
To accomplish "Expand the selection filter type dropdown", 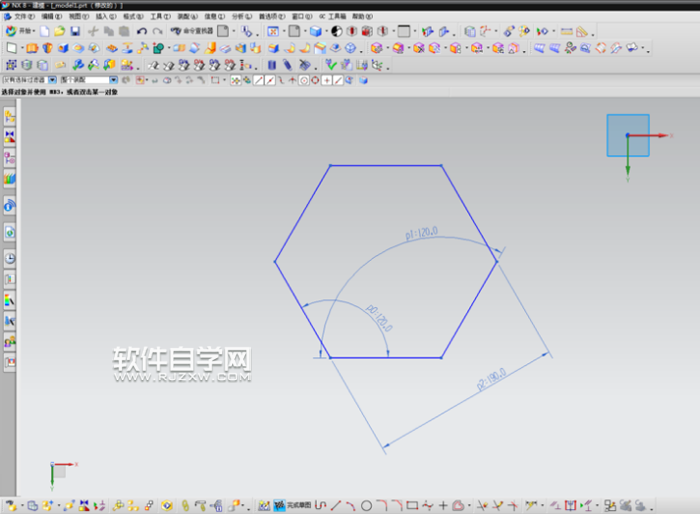I will (x=52, y=79).
